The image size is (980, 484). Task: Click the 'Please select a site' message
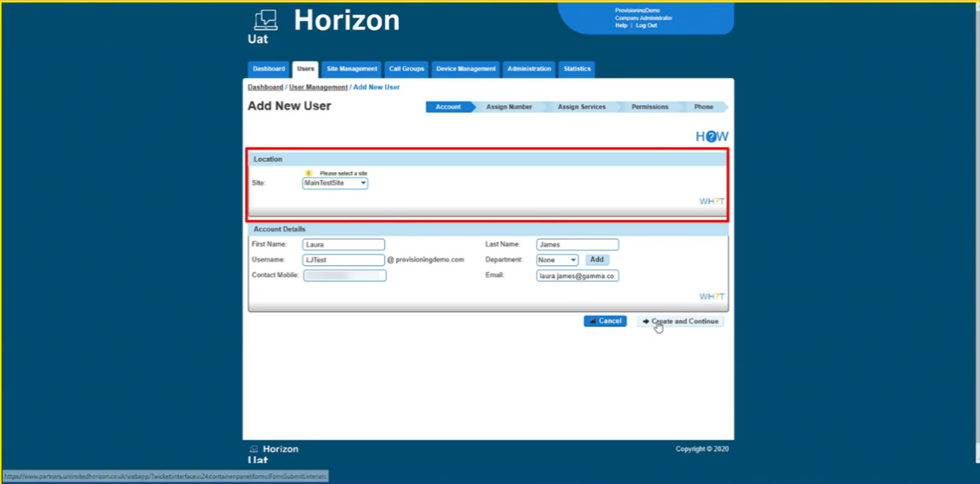pyautogui.click(x=343, y=173)
